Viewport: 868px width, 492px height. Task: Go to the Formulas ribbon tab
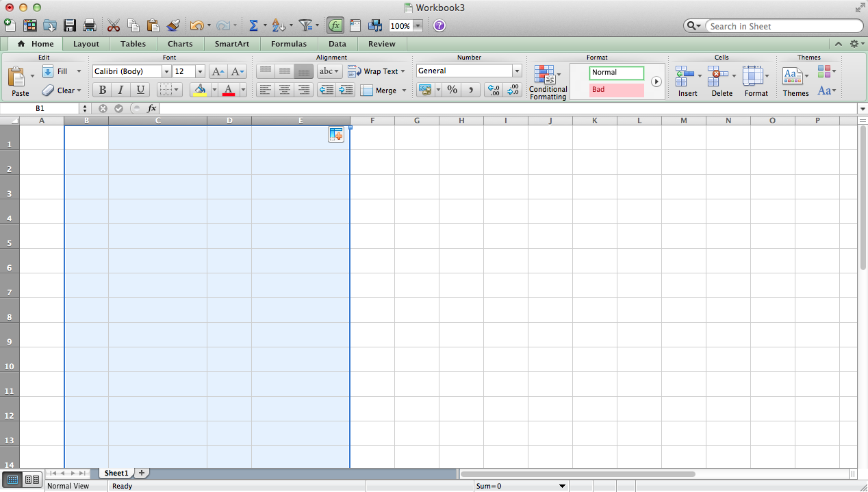[289, 44]
